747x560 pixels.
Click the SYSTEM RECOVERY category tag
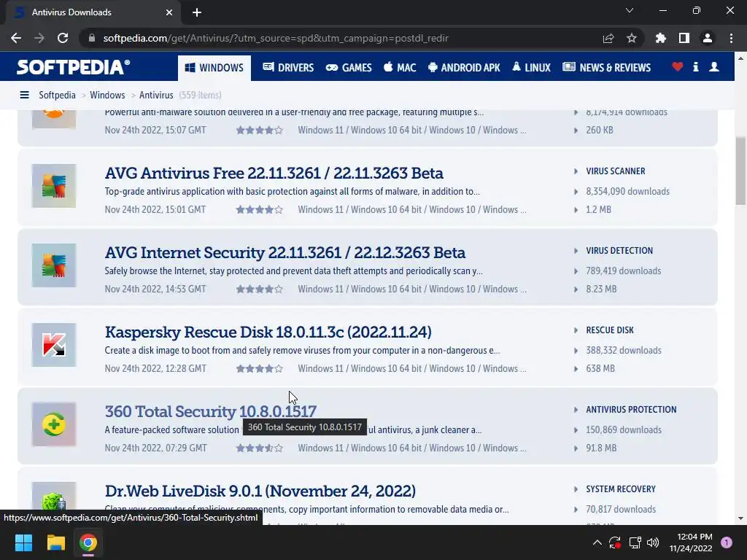[x=621, y=489]
